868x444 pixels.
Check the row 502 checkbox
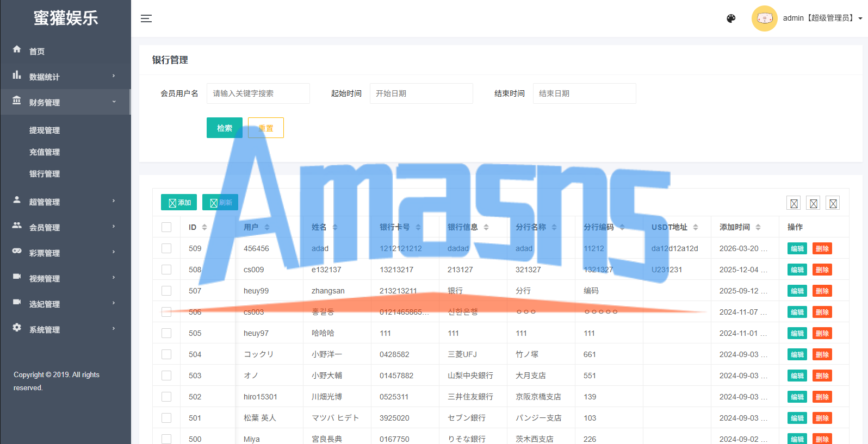(166, 397)
